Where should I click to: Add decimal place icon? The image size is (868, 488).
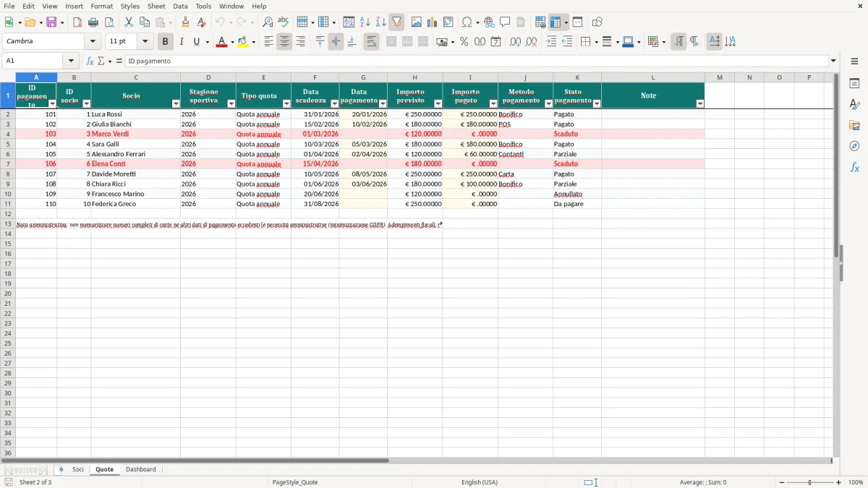tap(515, 42)
